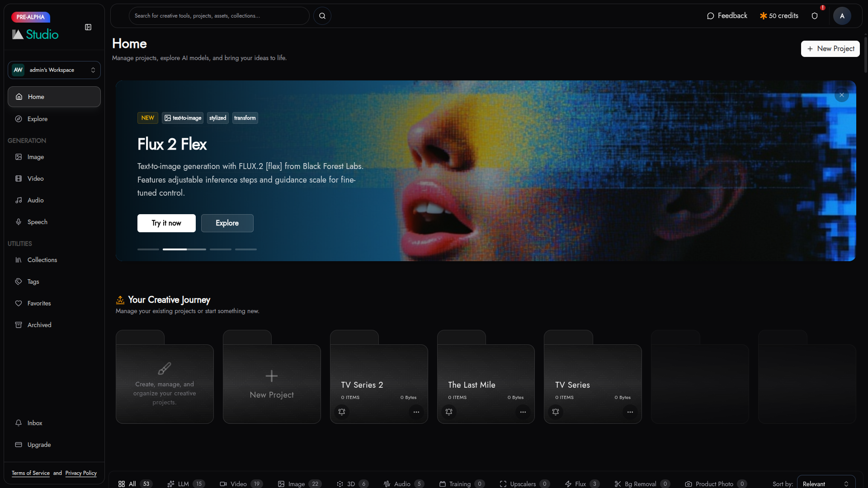Viewport: 868px width, 488px height.
Task: Open TV Series 2 more options menu
Action: click(x=416, y=412)
